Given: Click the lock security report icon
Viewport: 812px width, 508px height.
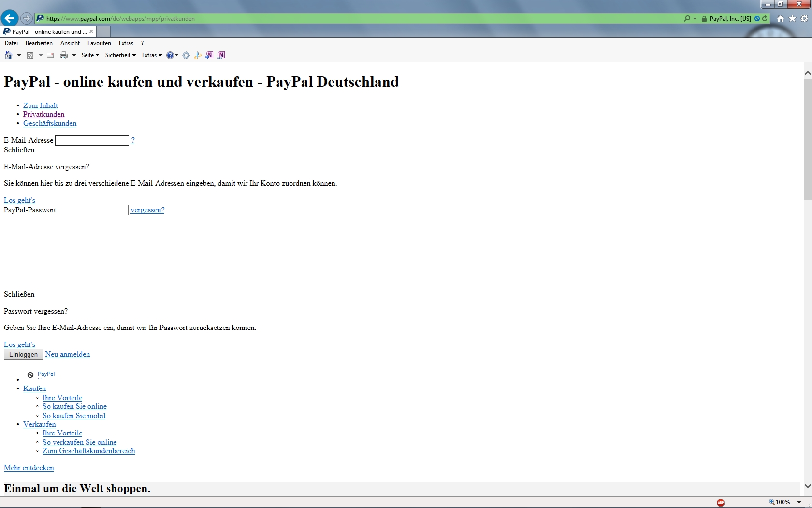Looking at the screenshot, I should pyautogui.click(x=704, y=19).
